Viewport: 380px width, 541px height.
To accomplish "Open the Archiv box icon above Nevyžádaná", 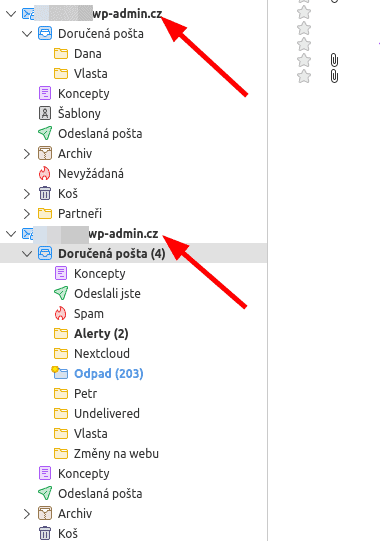I will click(x=45, y=154).
